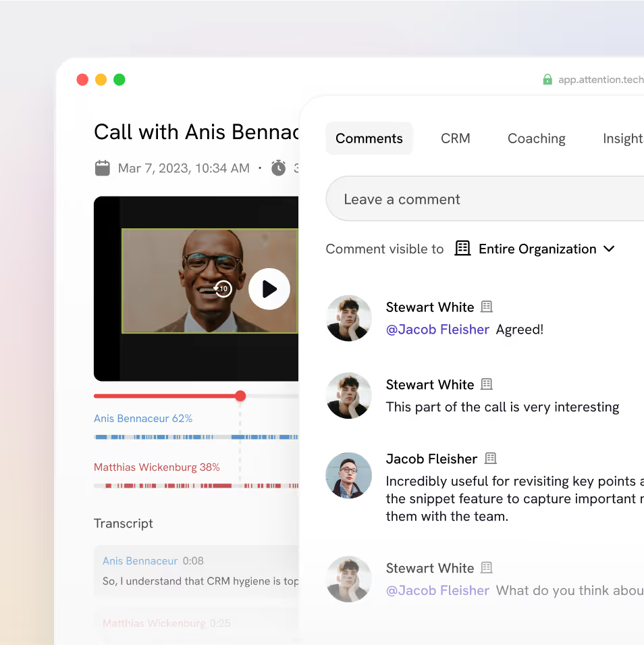
Task: Click Stewart White's avatar on Agreed comment
Action: point(349,318)
